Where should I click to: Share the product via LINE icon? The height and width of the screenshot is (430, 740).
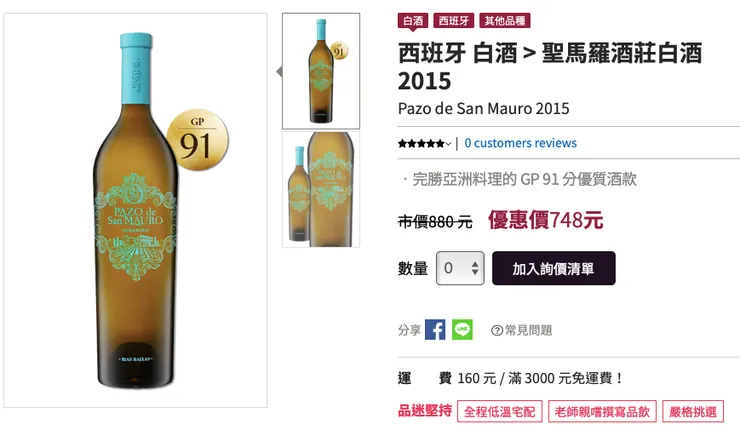[462, 329]
